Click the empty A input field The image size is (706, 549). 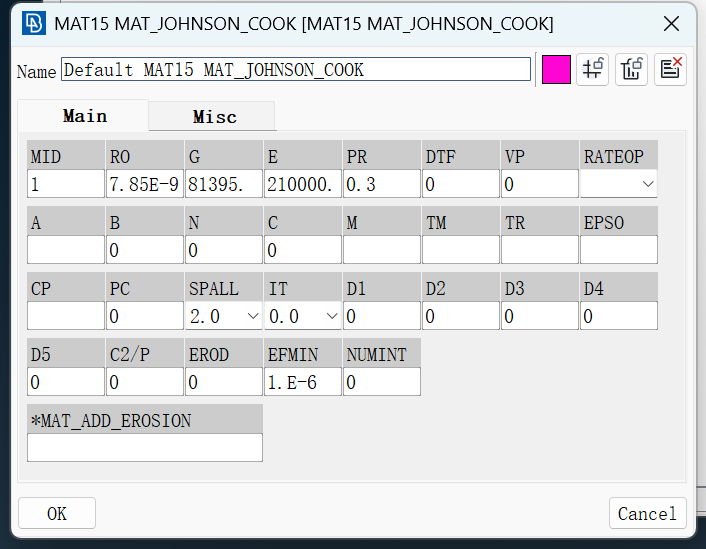pyautogui.click(x=66, y=250)
